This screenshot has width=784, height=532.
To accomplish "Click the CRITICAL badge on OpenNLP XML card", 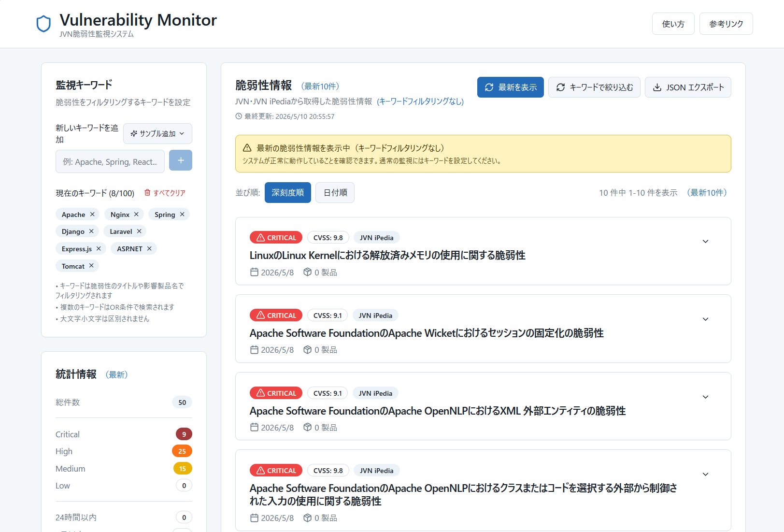I will click(276, 393).
